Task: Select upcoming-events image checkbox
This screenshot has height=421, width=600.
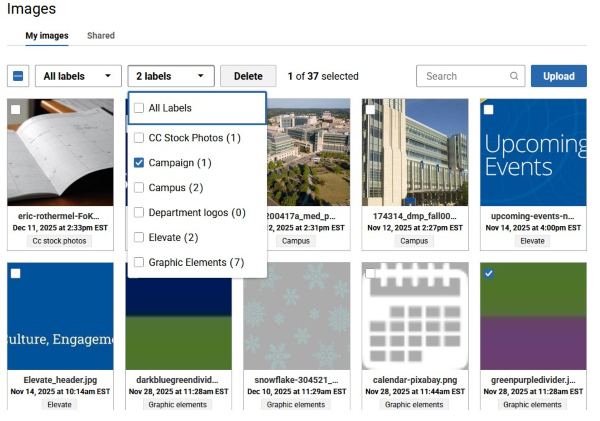Action: (489, 109)
